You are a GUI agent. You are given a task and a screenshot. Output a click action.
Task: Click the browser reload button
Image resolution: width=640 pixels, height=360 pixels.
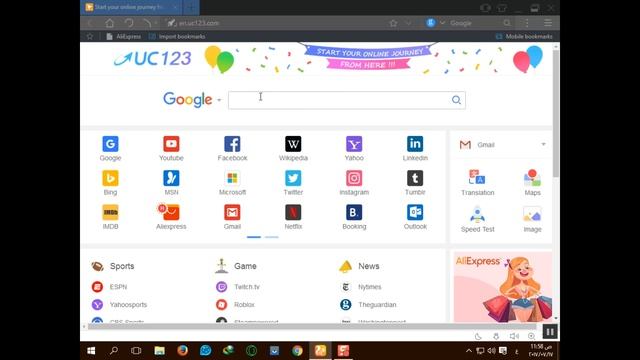pos(129,23)
